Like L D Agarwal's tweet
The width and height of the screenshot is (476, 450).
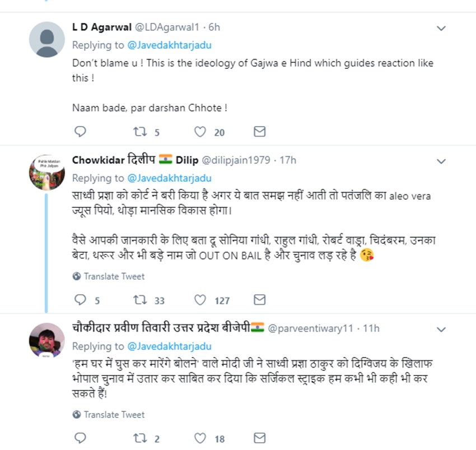200,132
